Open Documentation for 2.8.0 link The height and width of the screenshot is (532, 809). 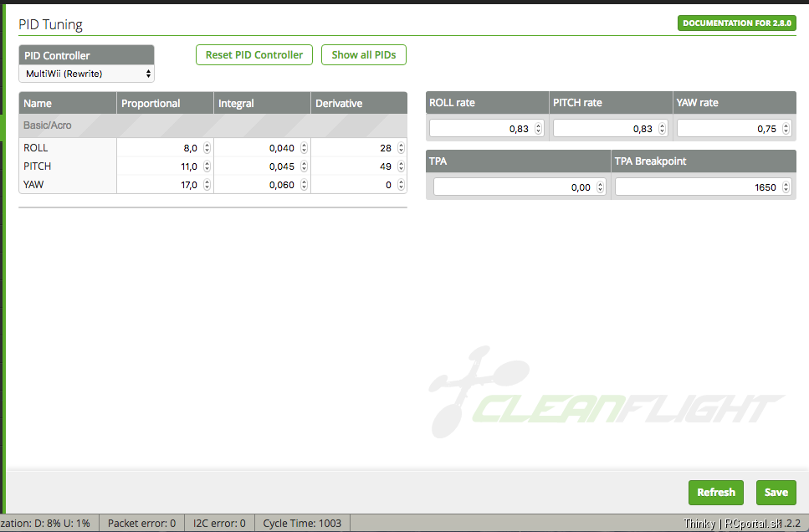737,23
